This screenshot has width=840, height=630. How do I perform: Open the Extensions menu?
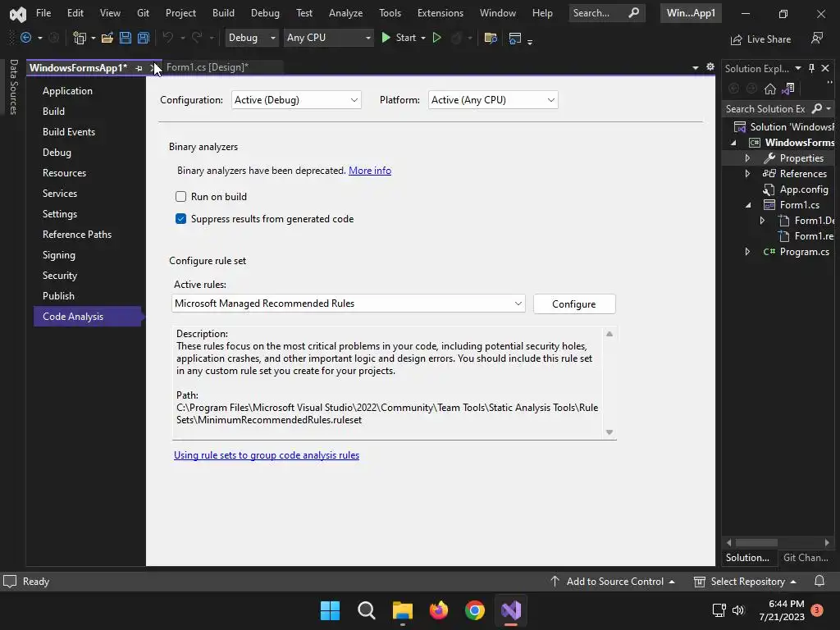[441, 13]
